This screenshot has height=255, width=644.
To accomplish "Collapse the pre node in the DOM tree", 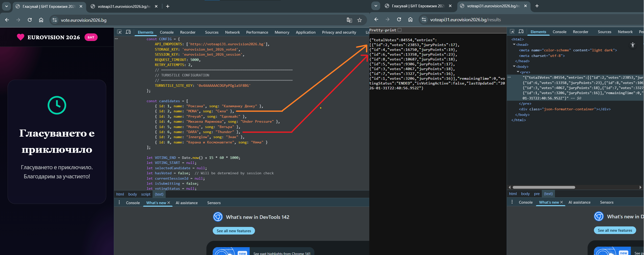I will 518,72.
